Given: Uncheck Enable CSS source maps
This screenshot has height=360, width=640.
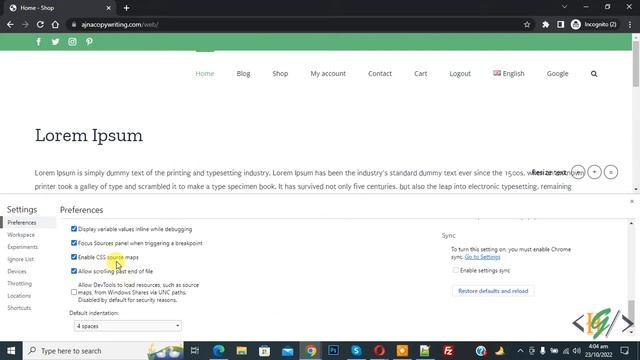Looking at the screenshot, I should 74,257.
